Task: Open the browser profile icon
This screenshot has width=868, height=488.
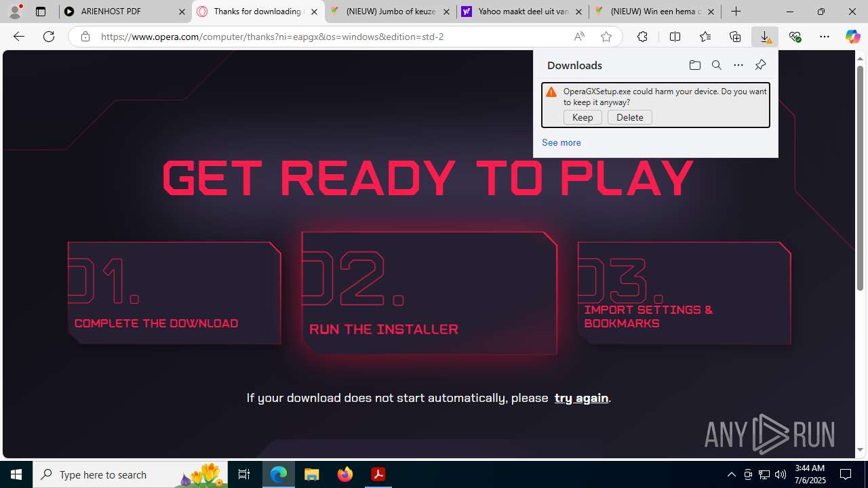Action: click(x=15, y=12)
